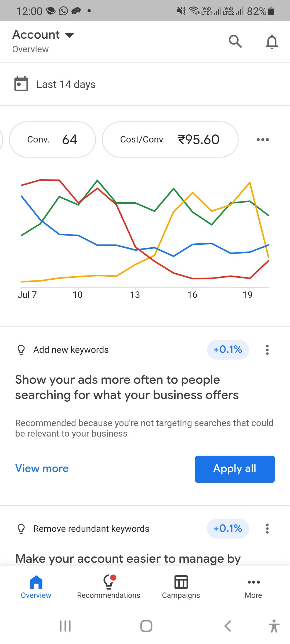Screen dimensions: 290x644
Task: Select the Cost/Conv. ₹95.60 metric chip
Action: (x=170, y=140)
